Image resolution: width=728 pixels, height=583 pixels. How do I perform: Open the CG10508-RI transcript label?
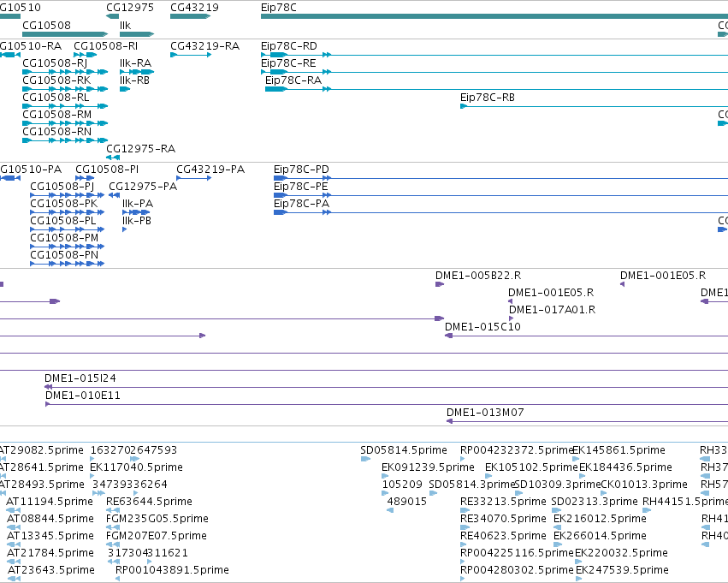(x=106, y=46)
